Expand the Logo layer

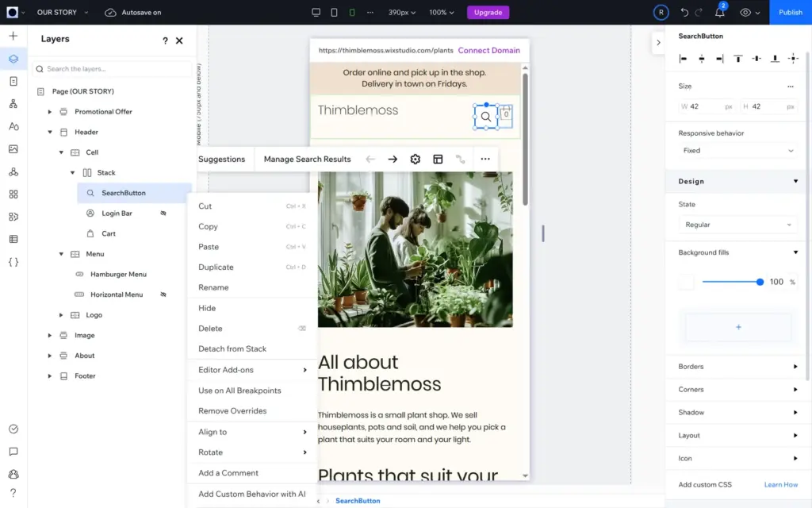click(61, 315)
